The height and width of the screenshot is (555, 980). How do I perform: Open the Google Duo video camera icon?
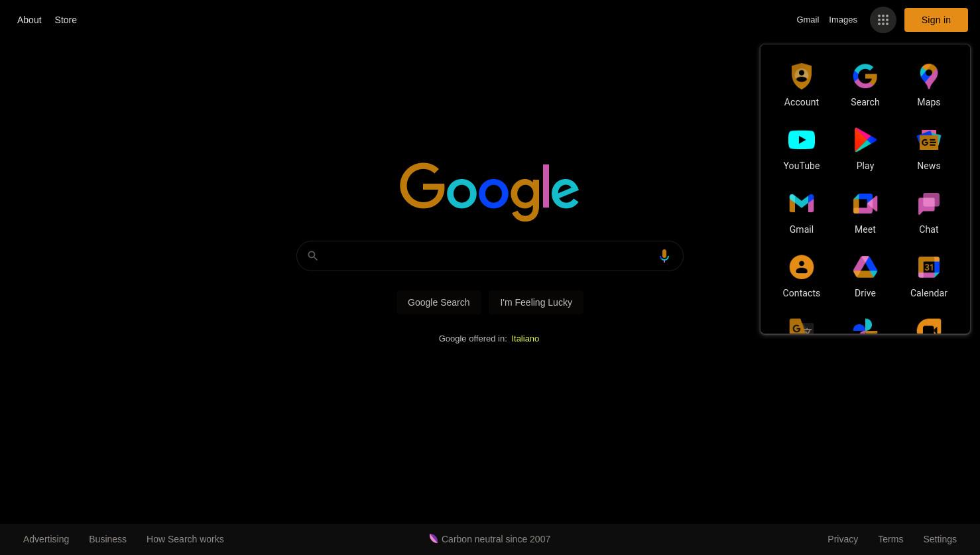[929, 326]
